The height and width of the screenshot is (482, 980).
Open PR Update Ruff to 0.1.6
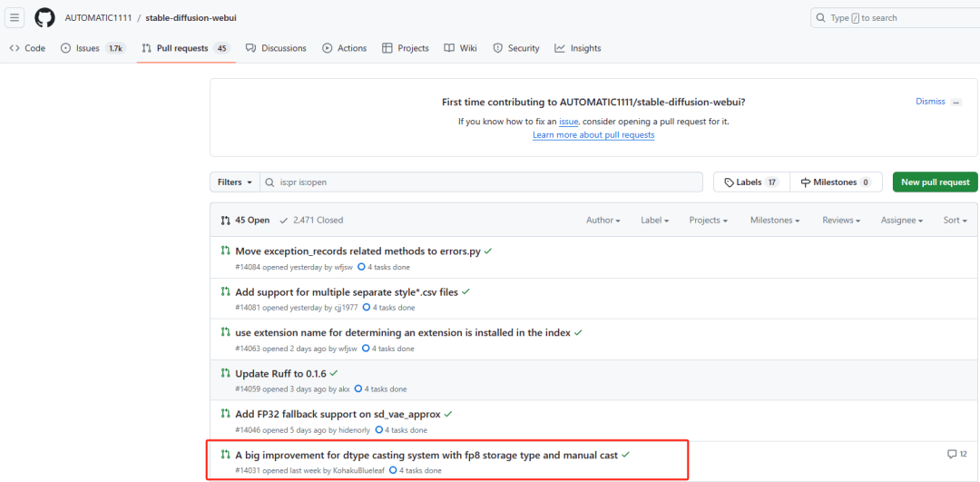tap(280, 373)
